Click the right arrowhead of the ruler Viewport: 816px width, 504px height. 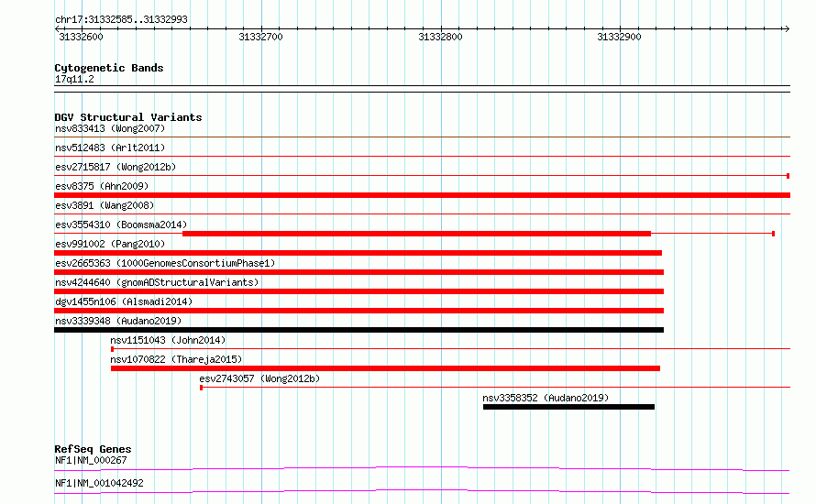(787, 28)
